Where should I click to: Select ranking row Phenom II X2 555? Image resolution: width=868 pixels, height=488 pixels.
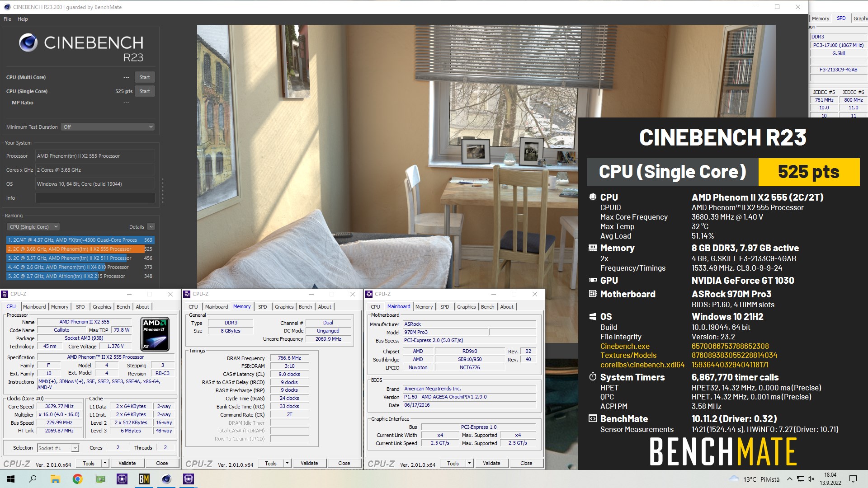pyautogui.click(x=80, y=249)
